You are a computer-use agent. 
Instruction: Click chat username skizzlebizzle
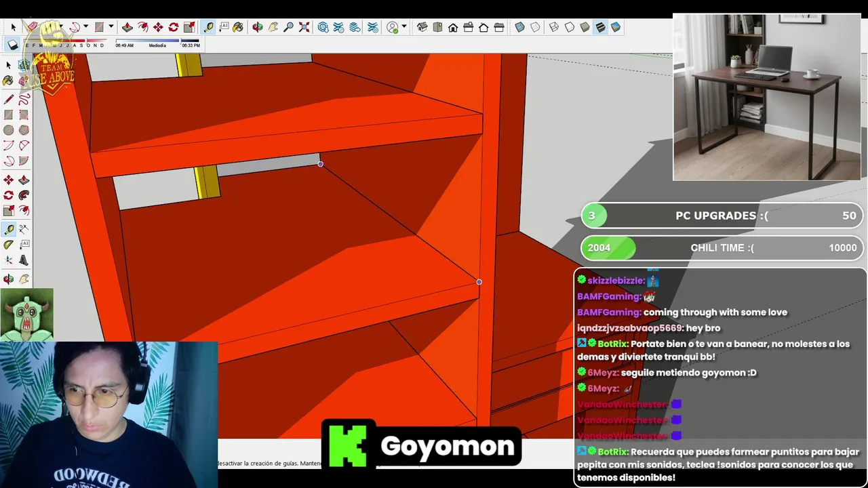click(616, 281)
